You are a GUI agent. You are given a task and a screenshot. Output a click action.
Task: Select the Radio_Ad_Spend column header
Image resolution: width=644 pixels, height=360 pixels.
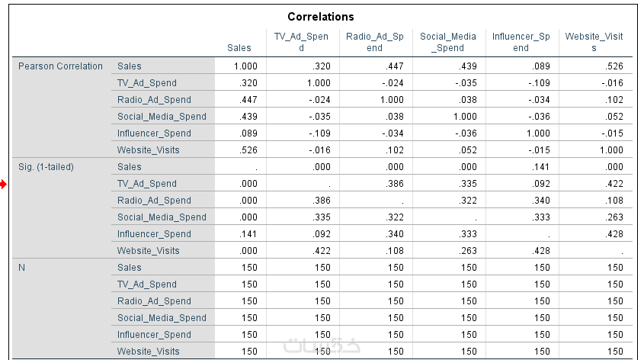(x=373, y=42)
